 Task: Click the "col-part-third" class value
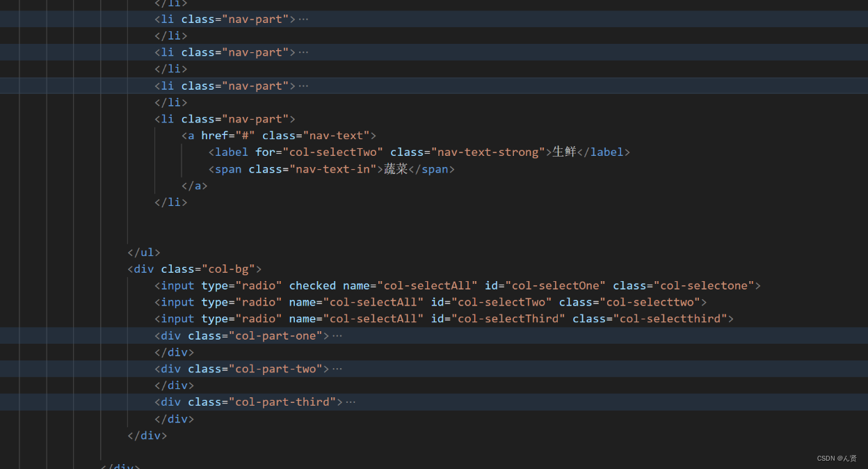pos(283,402)
